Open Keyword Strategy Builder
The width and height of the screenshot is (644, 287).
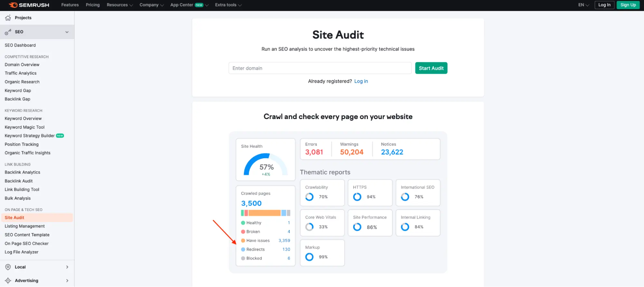[30, 136]
